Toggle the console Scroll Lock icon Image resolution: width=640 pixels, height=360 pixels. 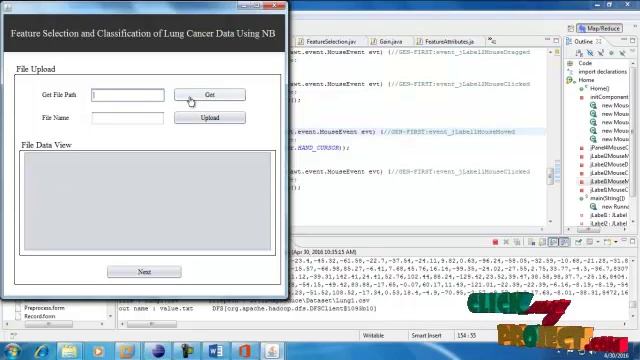(x=542, y=242)
